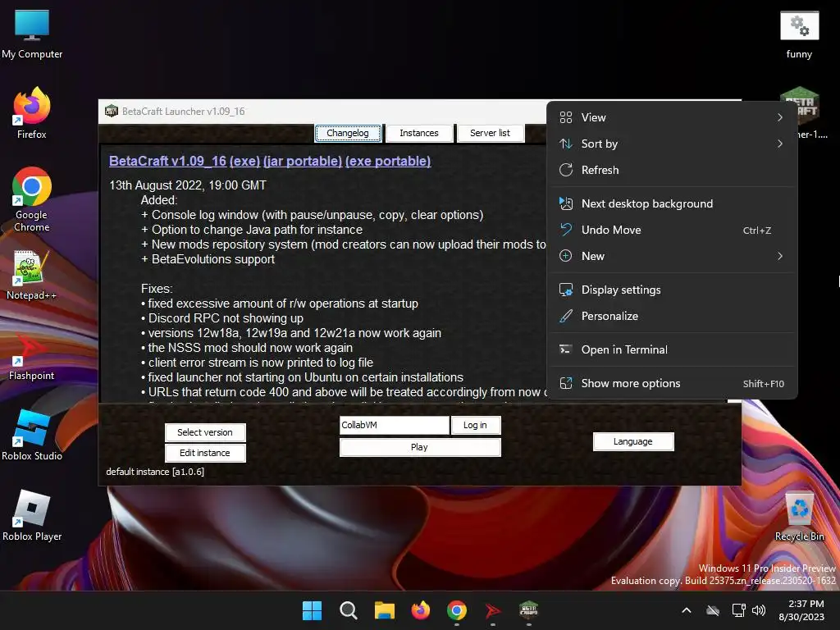This screenshot has height=630, width=840.
Task: Choose Next desktop background
Action: point(672,203)
